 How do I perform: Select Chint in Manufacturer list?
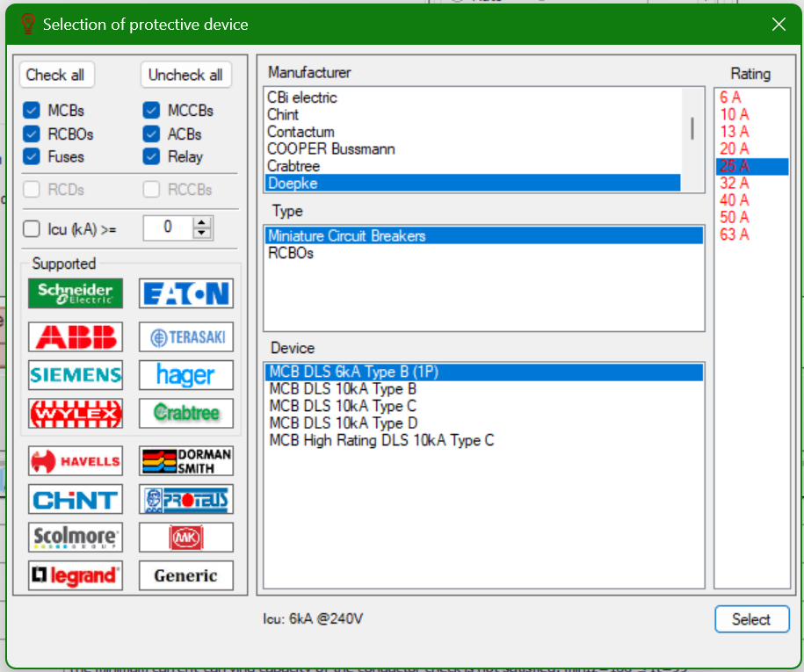473,114
